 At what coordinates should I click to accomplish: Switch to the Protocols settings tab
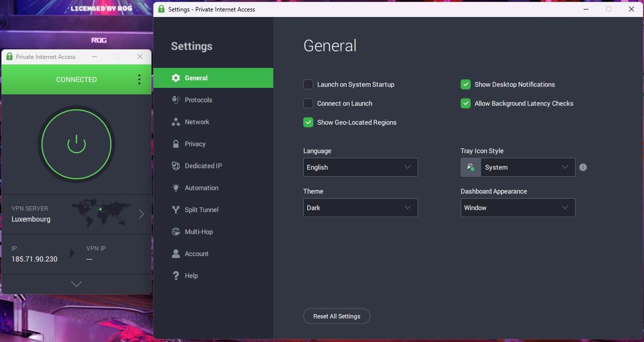213,100
